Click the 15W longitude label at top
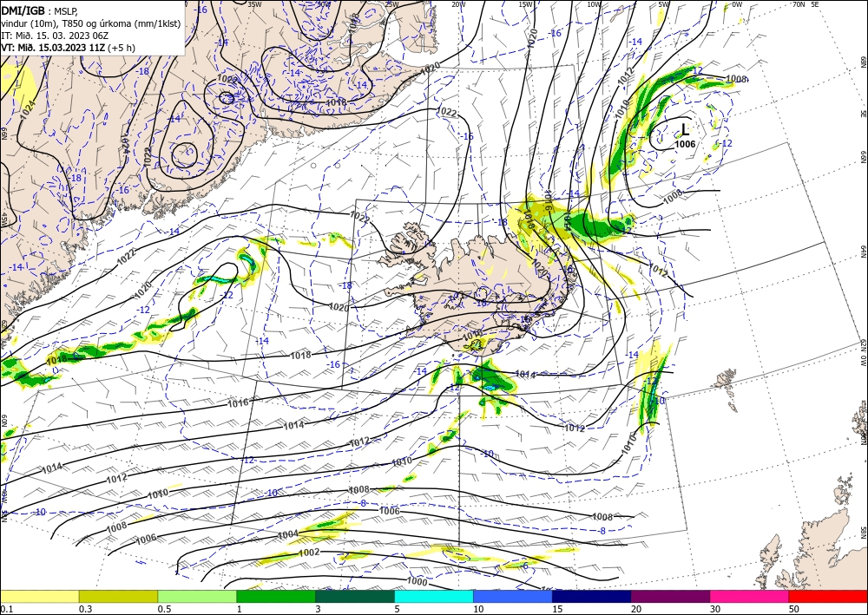The height and width of the screenshot is (615, 868). coord(526,4)
